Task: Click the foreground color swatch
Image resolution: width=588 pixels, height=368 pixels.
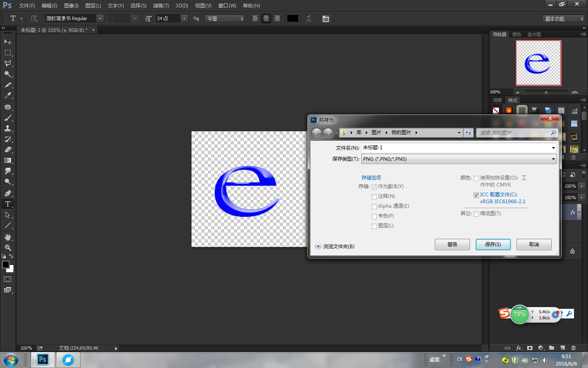Action: (6, 265)
